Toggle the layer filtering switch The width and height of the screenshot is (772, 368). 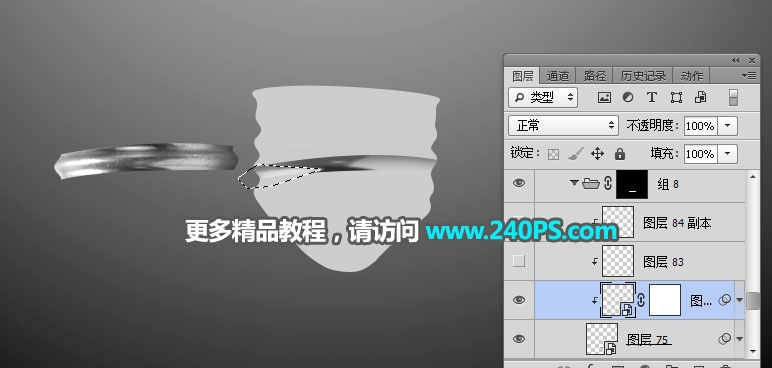[734, 98]
